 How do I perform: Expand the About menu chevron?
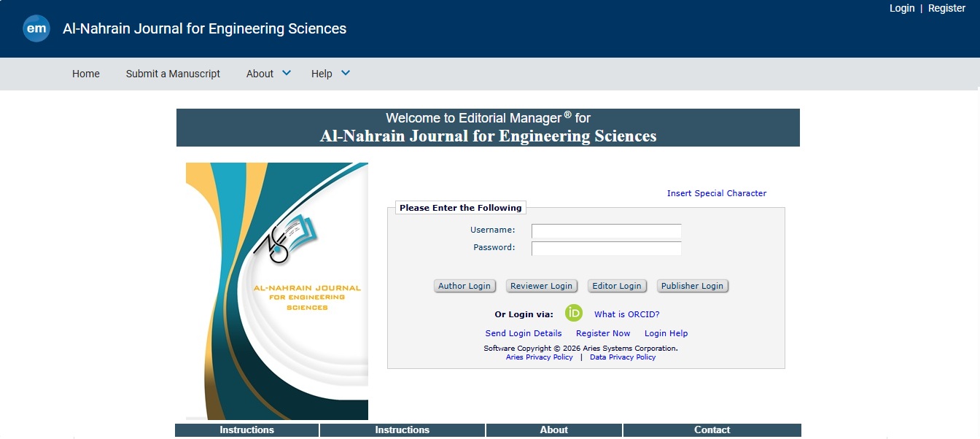(287, 73)
